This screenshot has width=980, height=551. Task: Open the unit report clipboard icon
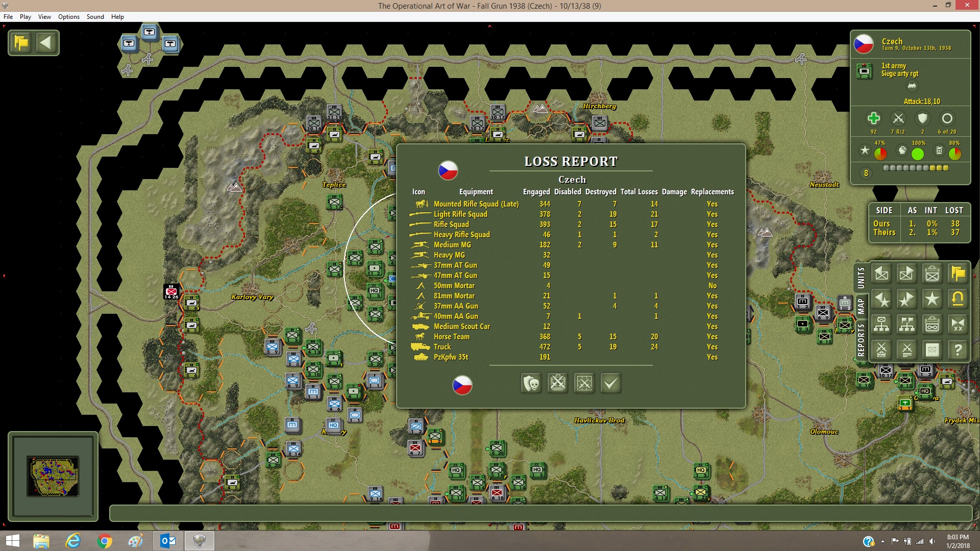932,274
